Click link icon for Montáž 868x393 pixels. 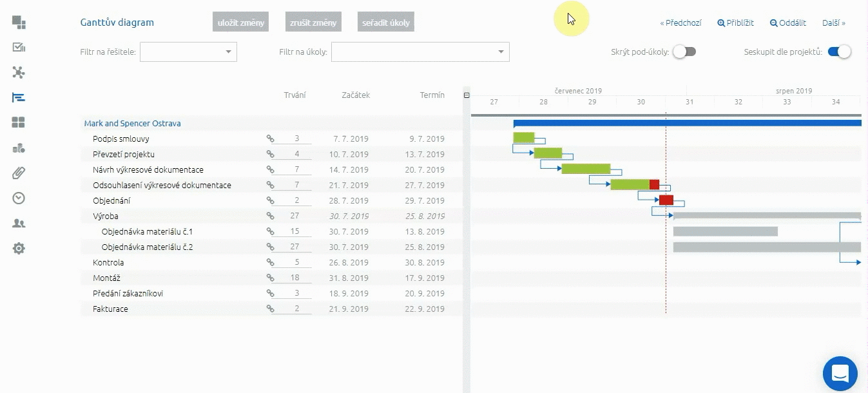click(271, 278)
